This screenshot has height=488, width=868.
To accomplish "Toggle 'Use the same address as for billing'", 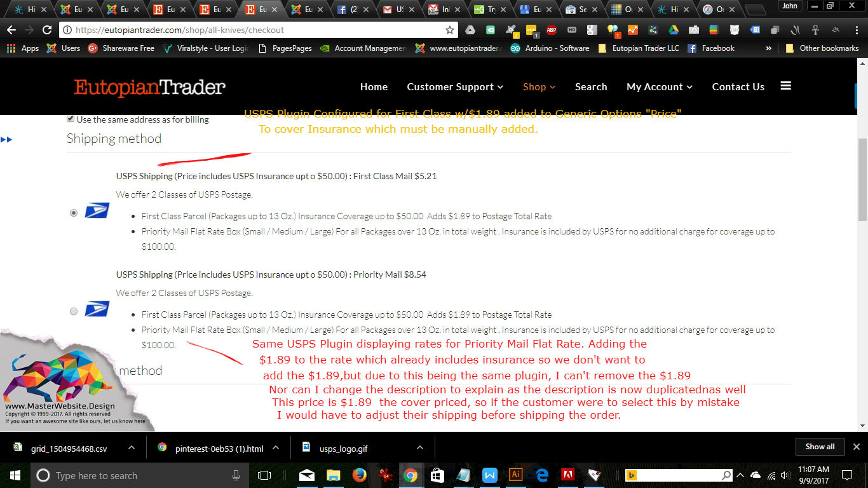I will pyautogui.click(x=71, y=119).
